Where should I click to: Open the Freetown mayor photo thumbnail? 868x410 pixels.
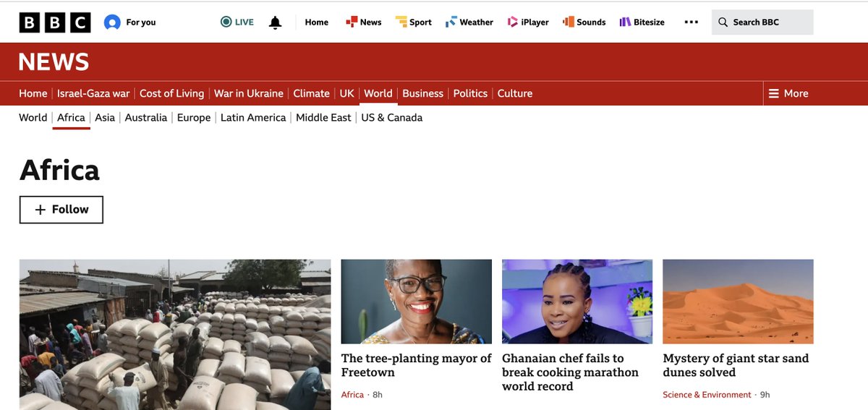pyautogui.click(x=417, y=302)
